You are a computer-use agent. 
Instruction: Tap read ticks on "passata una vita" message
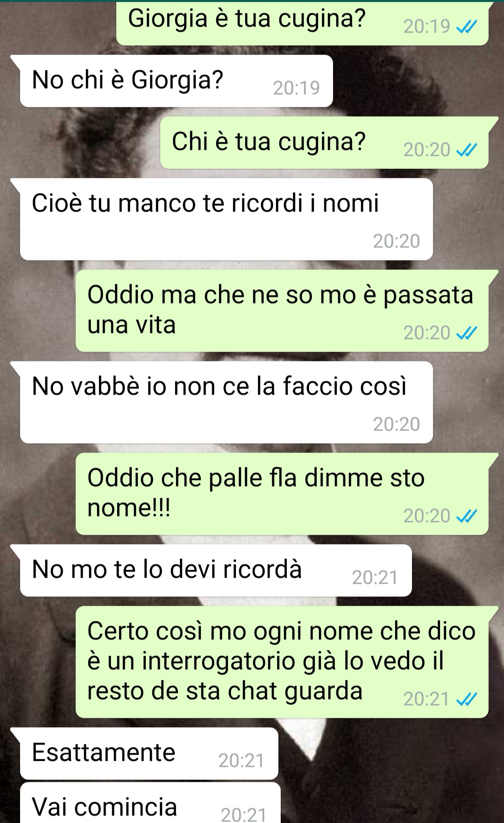click(x=467, y=334)
